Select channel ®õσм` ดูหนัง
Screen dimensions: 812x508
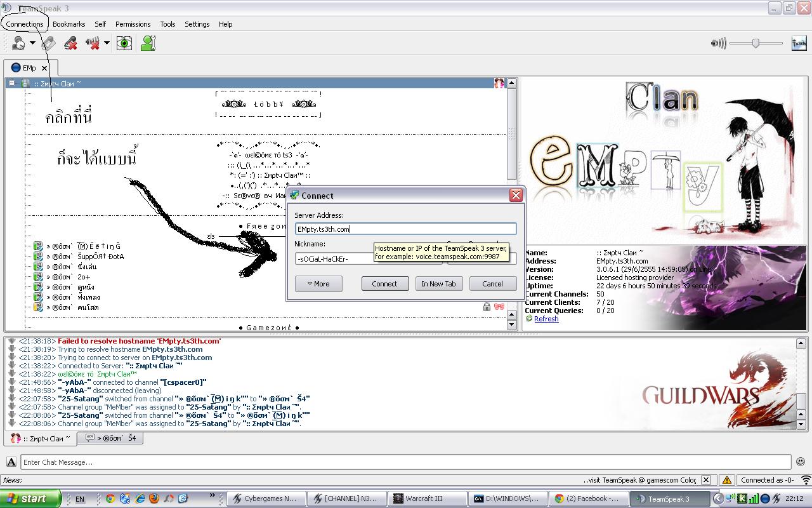[71, 287]
